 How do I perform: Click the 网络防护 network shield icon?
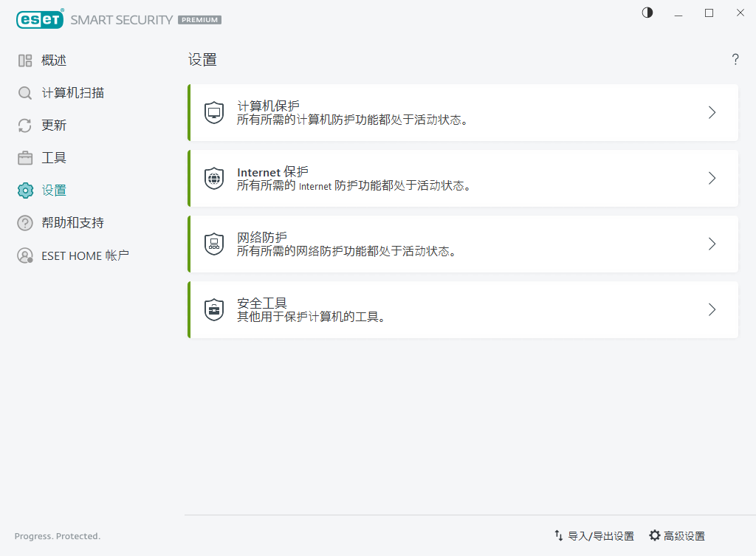213,244
